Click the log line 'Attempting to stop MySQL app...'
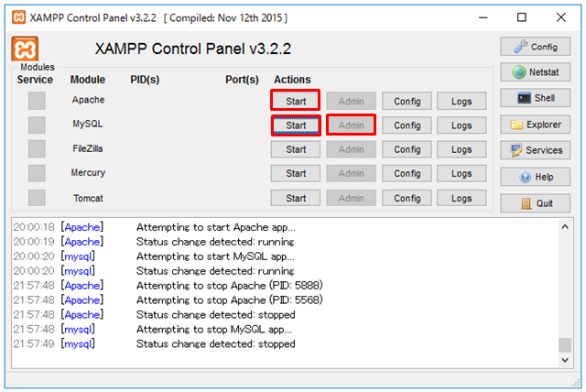Viewport: 586px width, 392px height. click(214, 329)
